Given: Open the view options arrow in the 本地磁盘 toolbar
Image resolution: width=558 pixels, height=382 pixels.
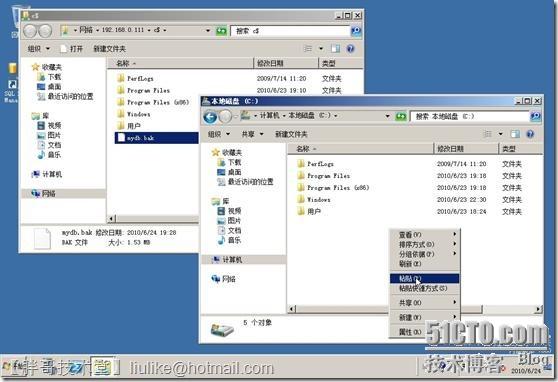Looking at the screenshot, I should (501, 134).
